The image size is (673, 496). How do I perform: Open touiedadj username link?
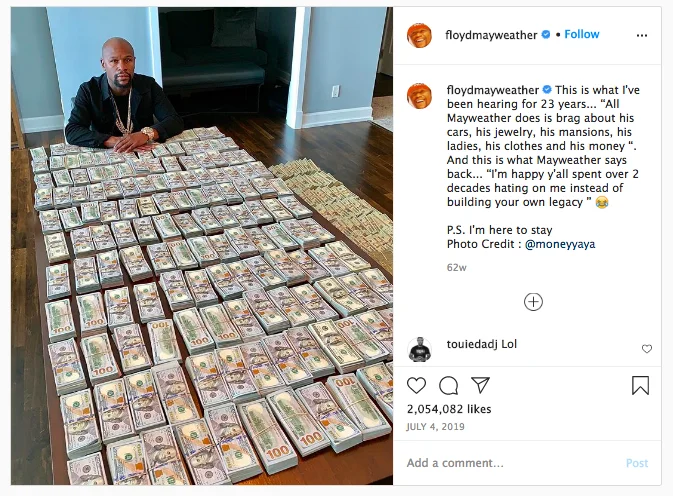(472, 344)
